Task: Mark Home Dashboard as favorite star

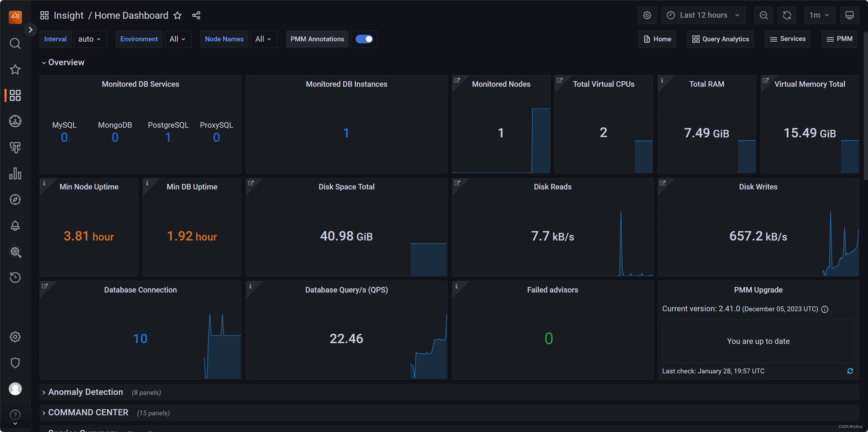Action: [x=177, y=15]
